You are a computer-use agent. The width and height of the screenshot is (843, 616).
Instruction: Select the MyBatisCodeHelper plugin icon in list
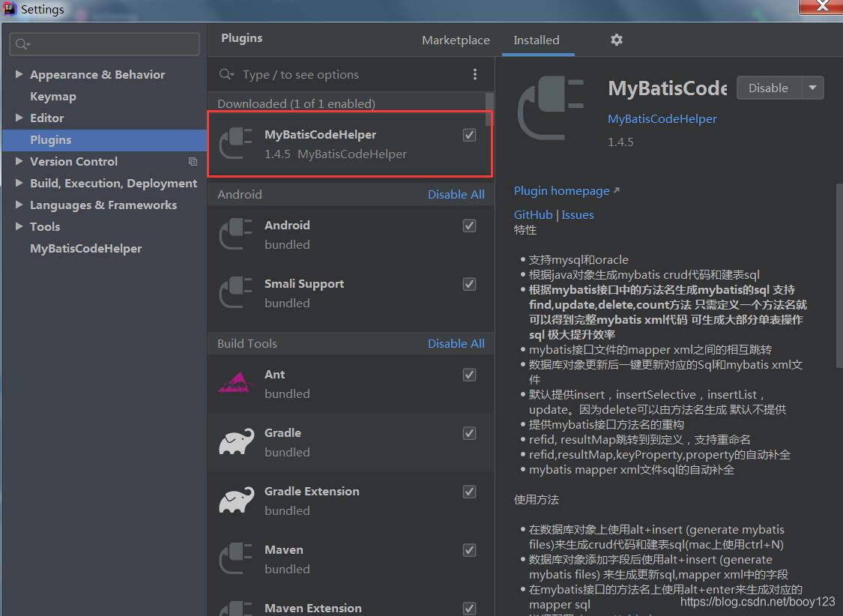coord(236,144)
